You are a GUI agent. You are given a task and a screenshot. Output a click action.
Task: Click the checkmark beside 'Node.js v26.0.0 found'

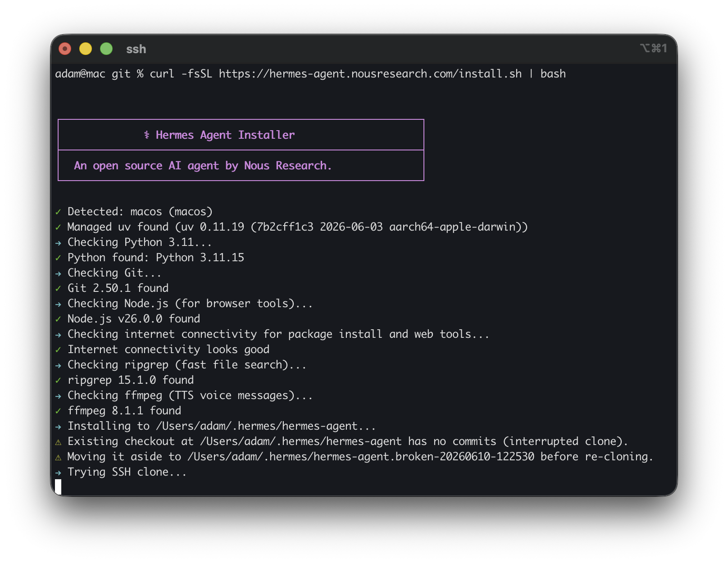58,319
